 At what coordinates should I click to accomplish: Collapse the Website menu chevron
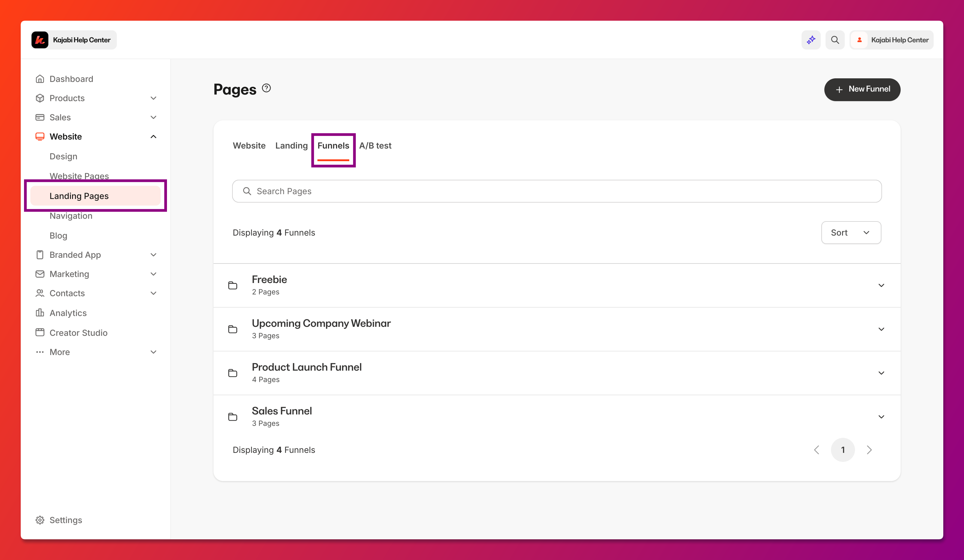tap(153, 137)
